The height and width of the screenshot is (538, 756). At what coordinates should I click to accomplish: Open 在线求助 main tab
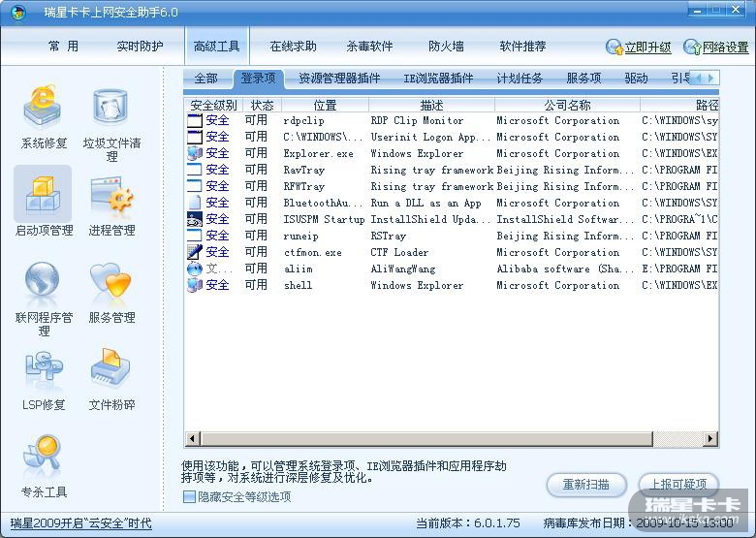293,47
